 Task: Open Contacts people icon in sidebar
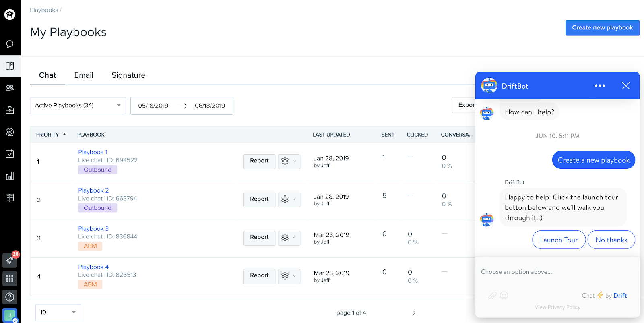[10, 88]
